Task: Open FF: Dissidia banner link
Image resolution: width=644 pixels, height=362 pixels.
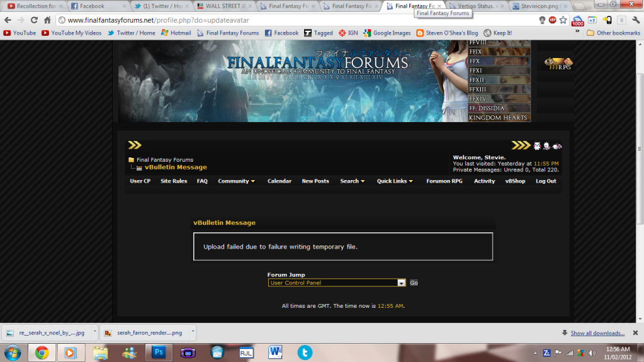Action: (499, 108)
